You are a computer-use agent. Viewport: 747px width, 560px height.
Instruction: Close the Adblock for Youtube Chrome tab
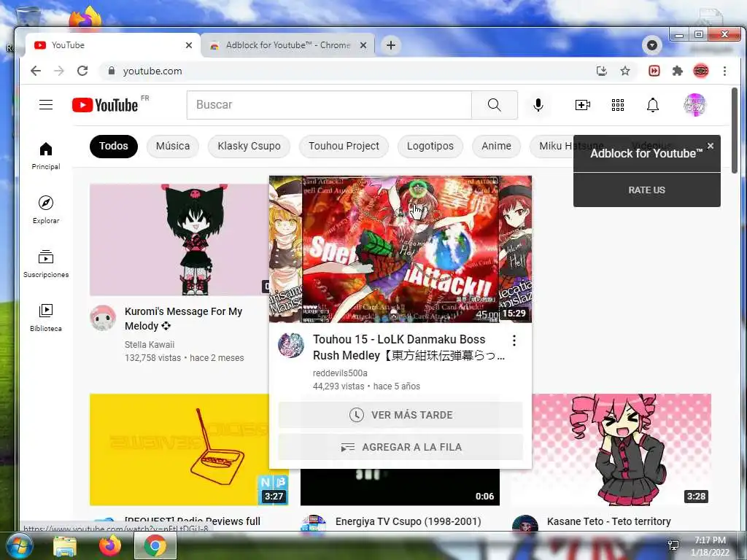click(363, 45)
